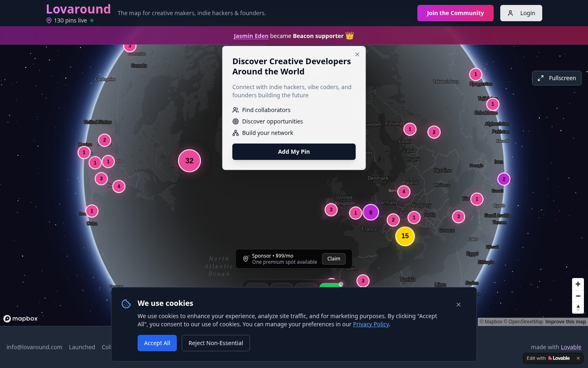Go to the Lovaround home logo
The width and height of the screenshot is (588, 368).
click(78, 9)
